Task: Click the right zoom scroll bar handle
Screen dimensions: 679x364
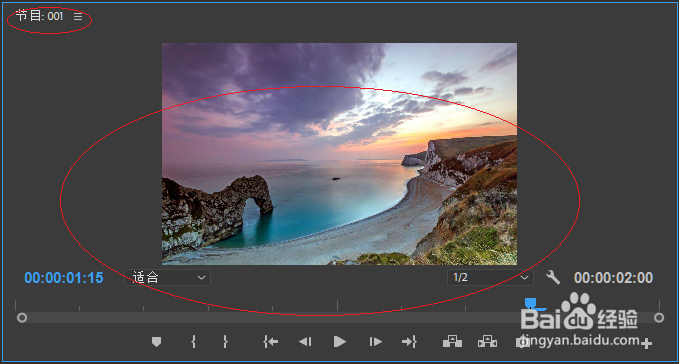Action: (659, 318)
